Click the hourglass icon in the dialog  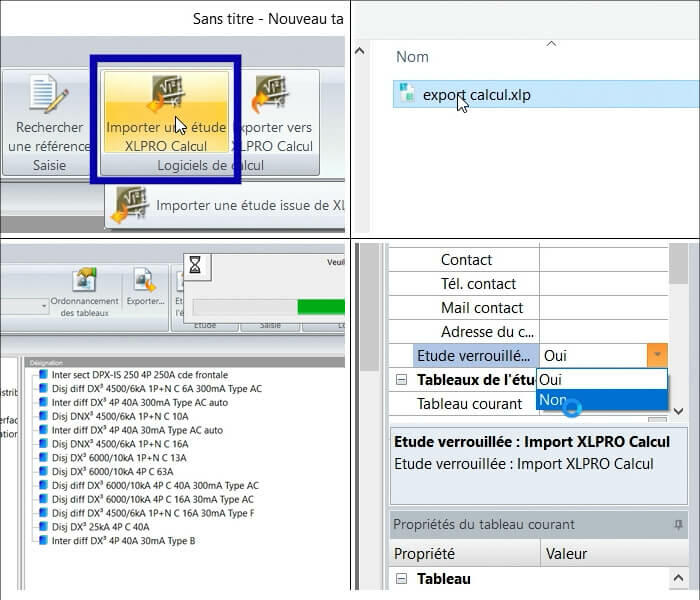pyautogui.click(x=195, y=265)
